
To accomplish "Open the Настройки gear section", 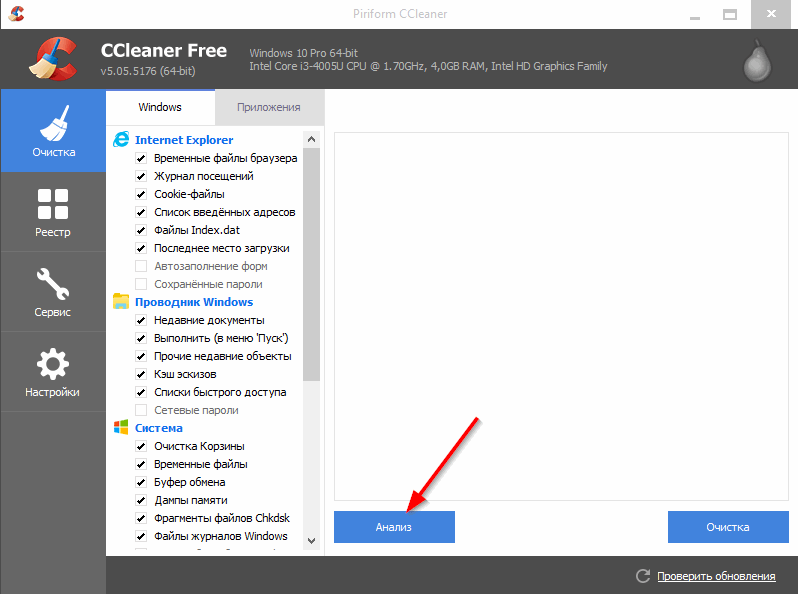I will point(53,371).
